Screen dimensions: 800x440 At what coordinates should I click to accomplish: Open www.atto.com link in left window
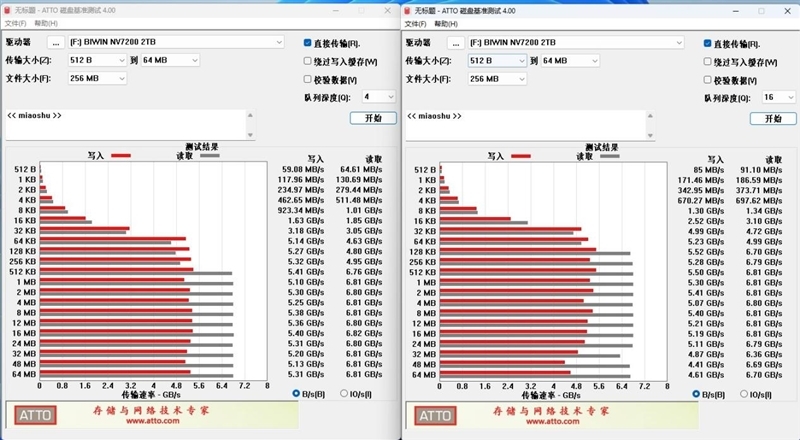tap(153, 421)
